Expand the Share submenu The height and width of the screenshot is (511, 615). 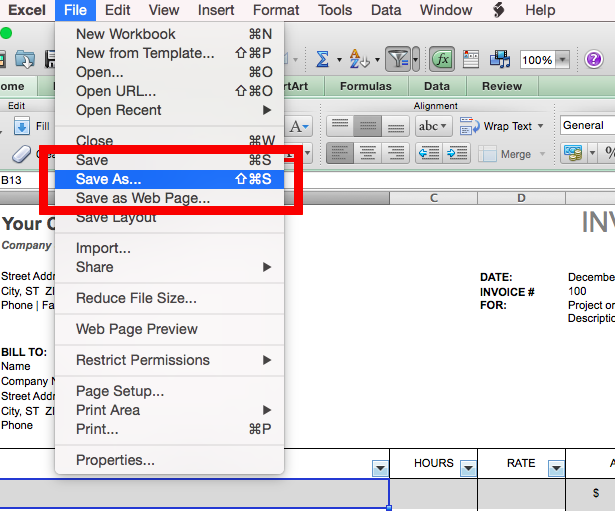169,267
